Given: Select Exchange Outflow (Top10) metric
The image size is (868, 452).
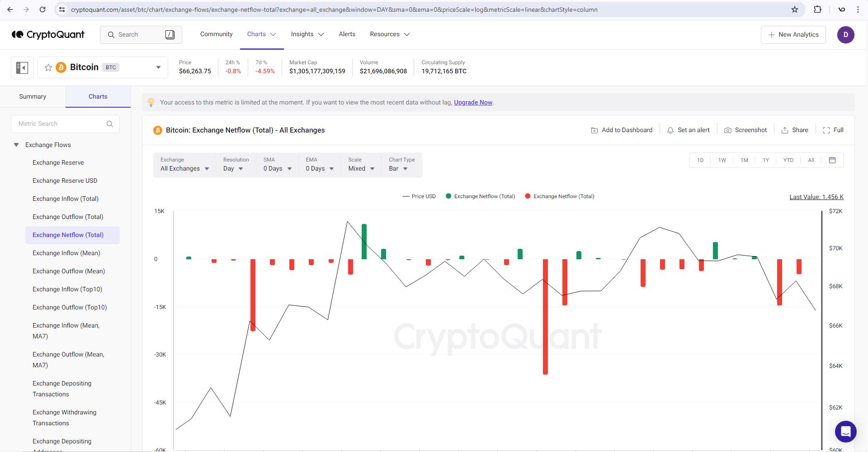Looking at the screenshot, I should click(x=70, y=308).
